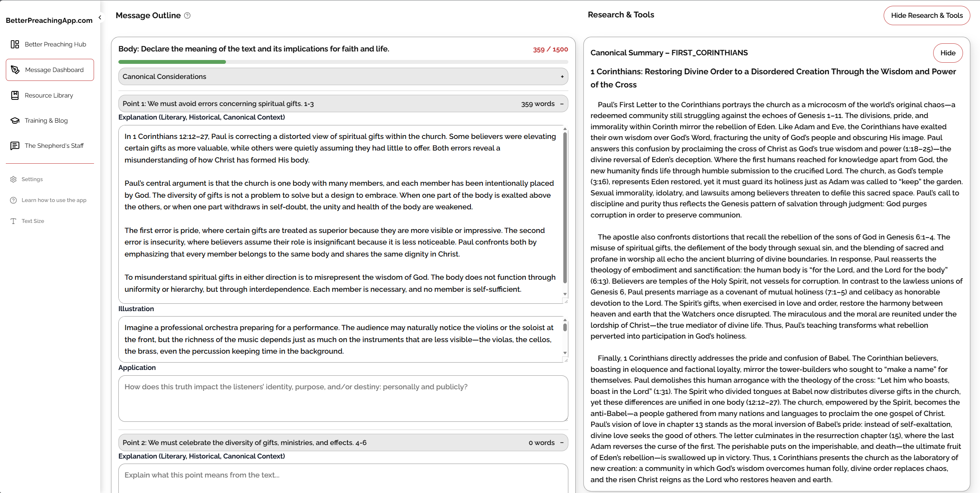This screenshot has width=980, height=493.
Task: Select the Message Dashboard pen icon
Action: [15, 70]
